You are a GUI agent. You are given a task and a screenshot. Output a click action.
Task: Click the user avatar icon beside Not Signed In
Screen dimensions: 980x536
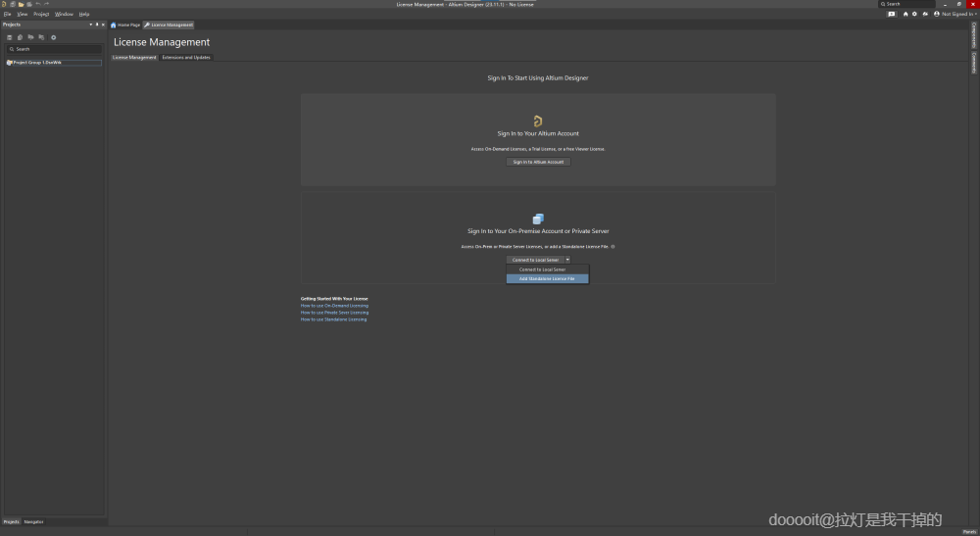pyautogui.click(x=937, y=14)
